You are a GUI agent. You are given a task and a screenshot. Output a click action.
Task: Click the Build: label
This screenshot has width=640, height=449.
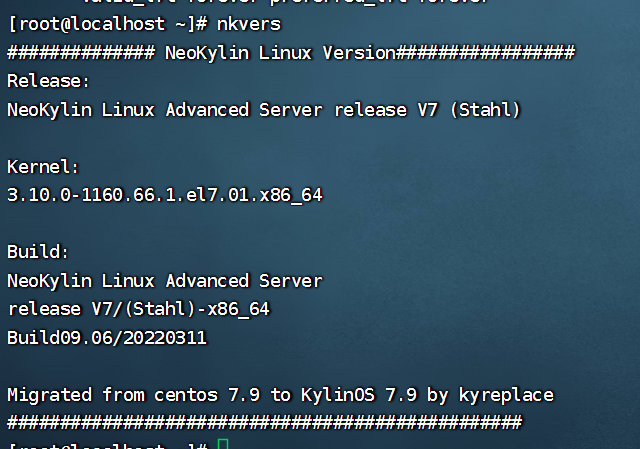[x=38, y=252]
